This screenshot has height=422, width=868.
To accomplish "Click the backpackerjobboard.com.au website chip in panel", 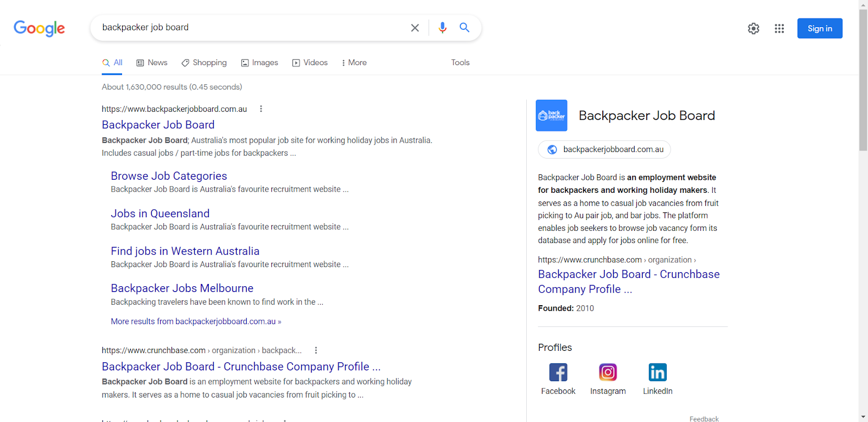I will click(604, 150).
